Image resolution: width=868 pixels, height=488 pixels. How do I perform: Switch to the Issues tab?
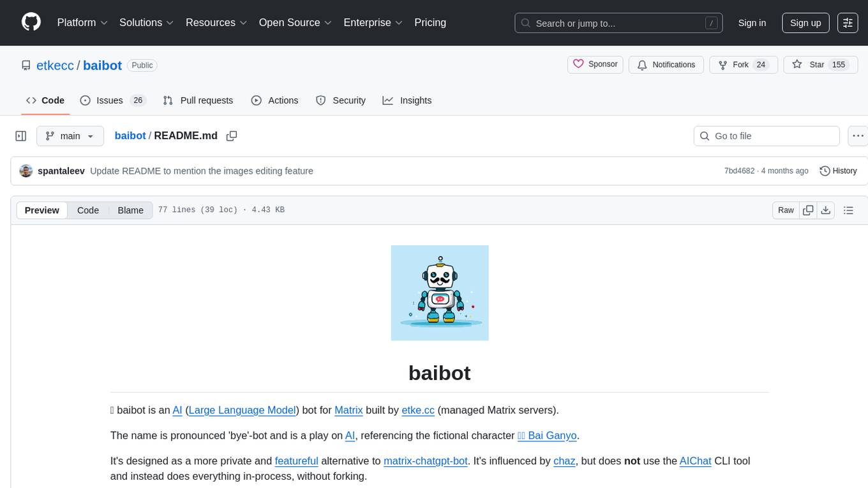[x=113, y=100]
